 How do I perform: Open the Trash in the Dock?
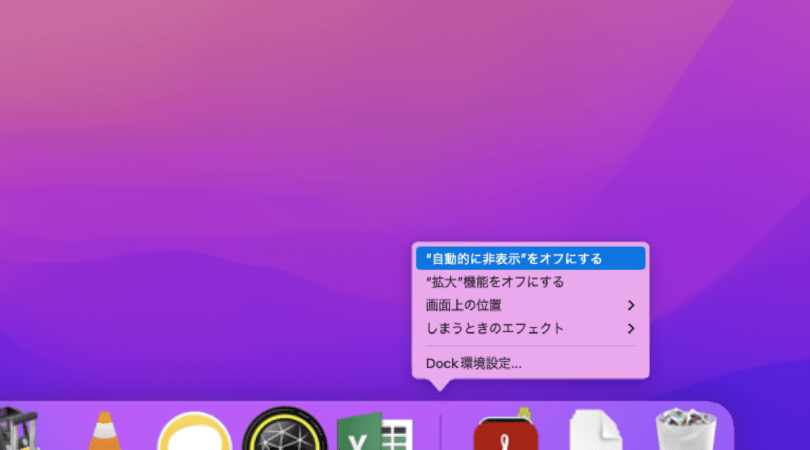[686, 429]
